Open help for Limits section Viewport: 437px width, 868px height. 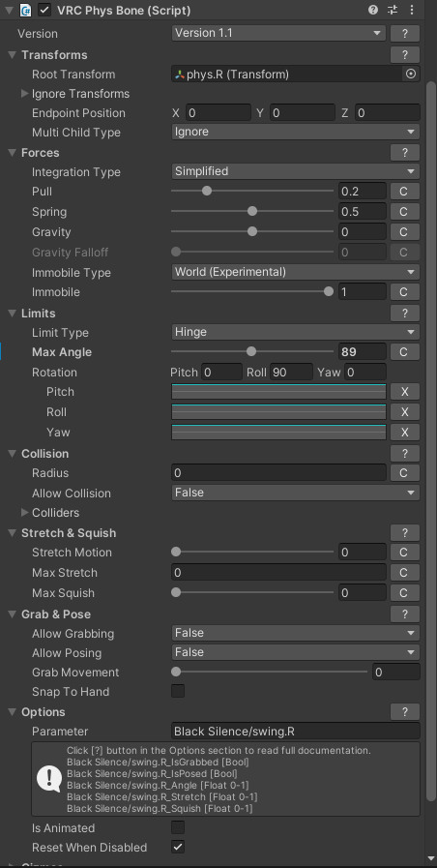coord(405,314)
